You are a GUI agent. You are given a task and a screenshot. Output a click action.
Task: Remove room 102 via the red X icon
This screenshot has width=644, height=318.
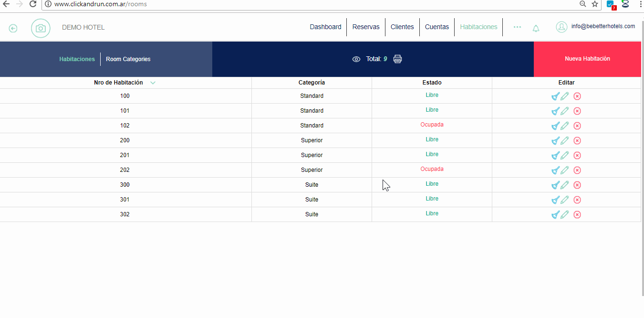tap(577, 126)
